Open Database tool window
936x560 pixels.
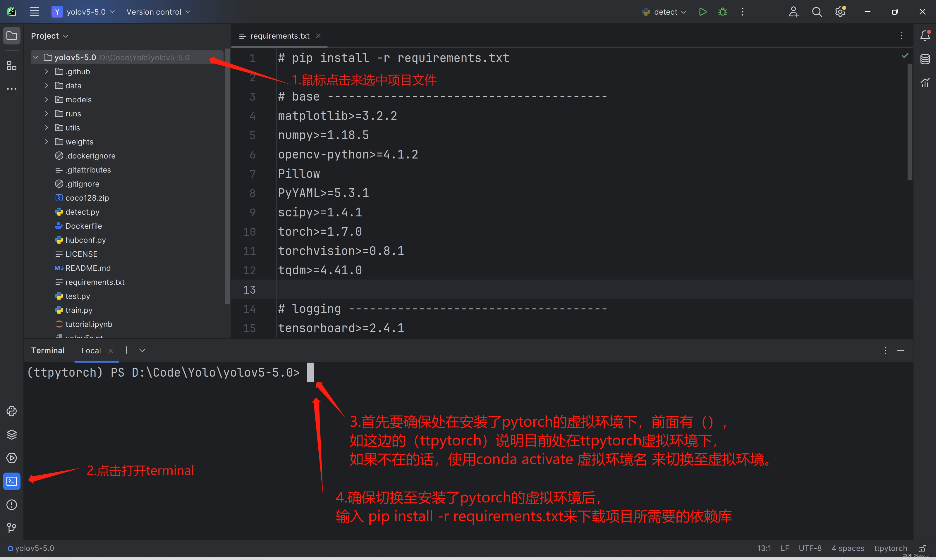tap(925, 59)
